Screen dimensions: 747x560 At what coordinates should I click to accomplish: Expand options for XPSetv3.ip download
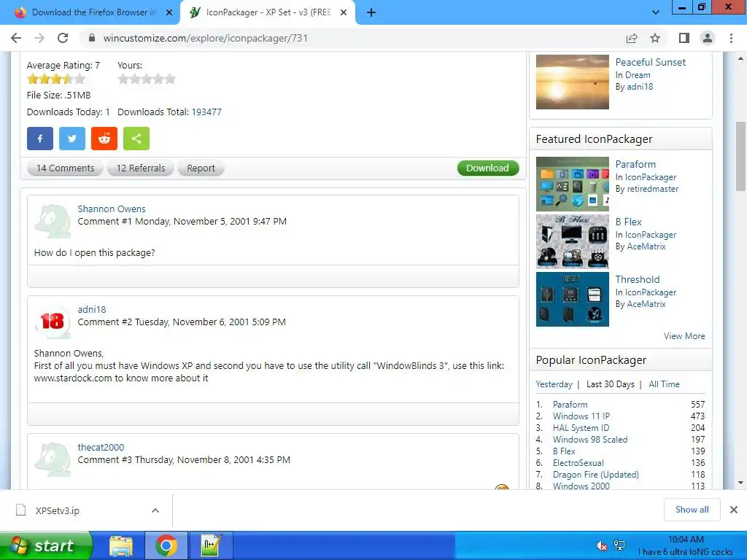coord(155,510)
